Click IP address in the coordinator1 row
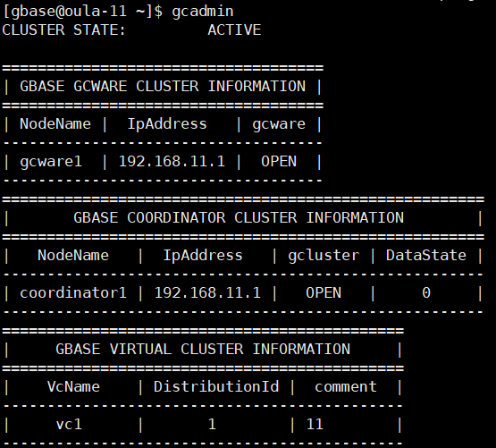The height and width of the screenshot is (448, 496). (207, 293)
